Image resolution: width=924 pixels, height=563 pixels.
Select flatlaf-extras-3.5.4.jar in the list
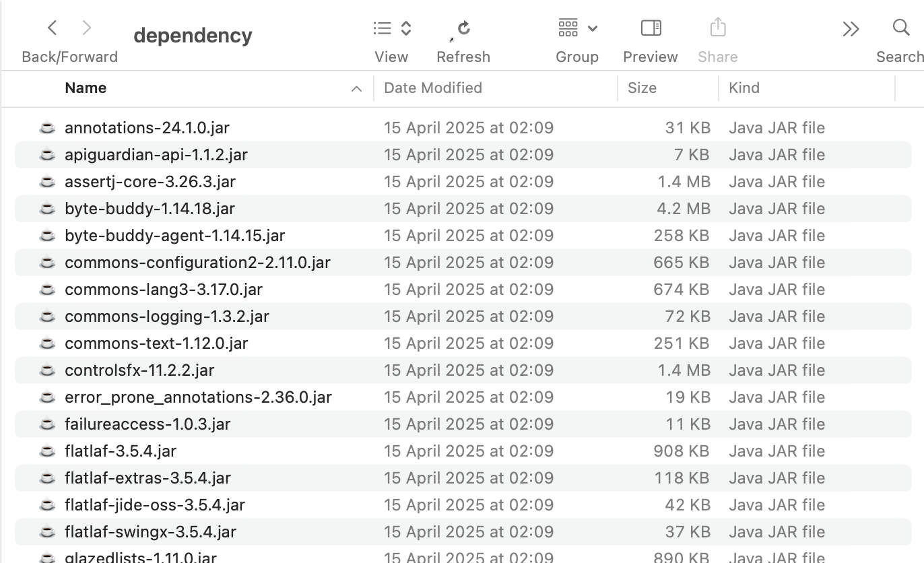[x=147, y=478]
